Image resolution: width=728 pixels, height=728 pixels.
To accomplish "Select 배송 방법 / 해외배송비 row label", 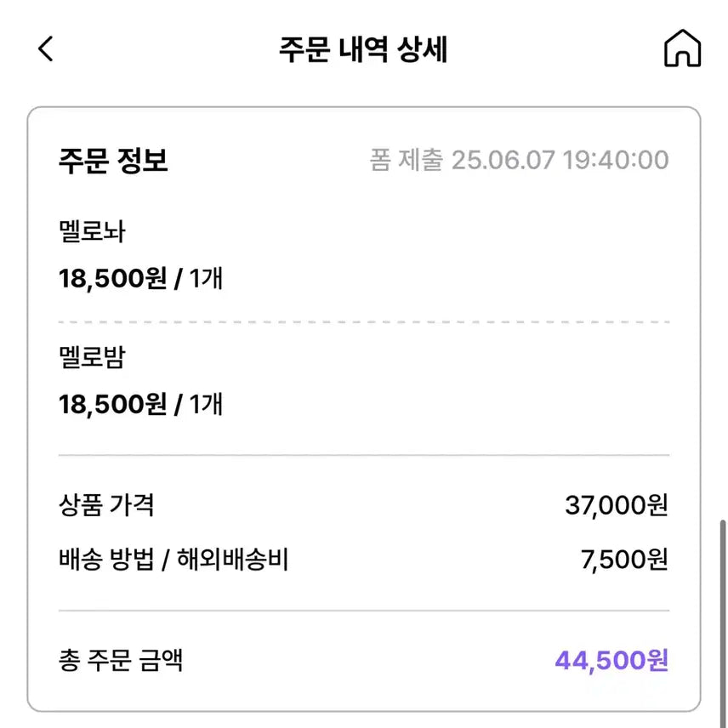I will point(173,559).
